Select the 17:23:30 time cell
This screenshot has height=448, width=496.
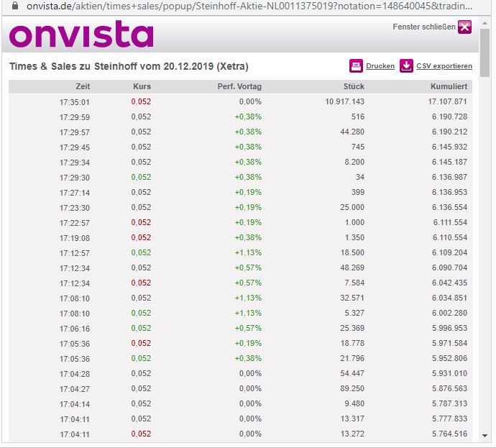coord(75,208)
